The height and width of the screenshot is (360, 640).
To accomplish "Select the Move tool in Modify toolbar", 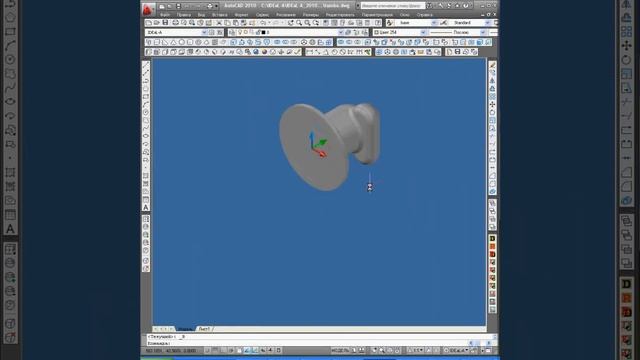I will (493, 105).
